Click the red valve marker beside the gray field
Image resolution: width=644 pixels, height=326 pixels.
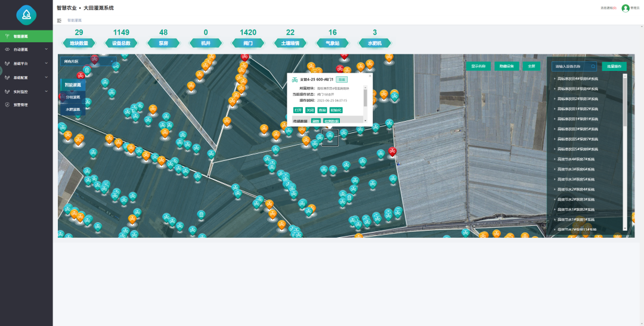(x=392, y=151)
